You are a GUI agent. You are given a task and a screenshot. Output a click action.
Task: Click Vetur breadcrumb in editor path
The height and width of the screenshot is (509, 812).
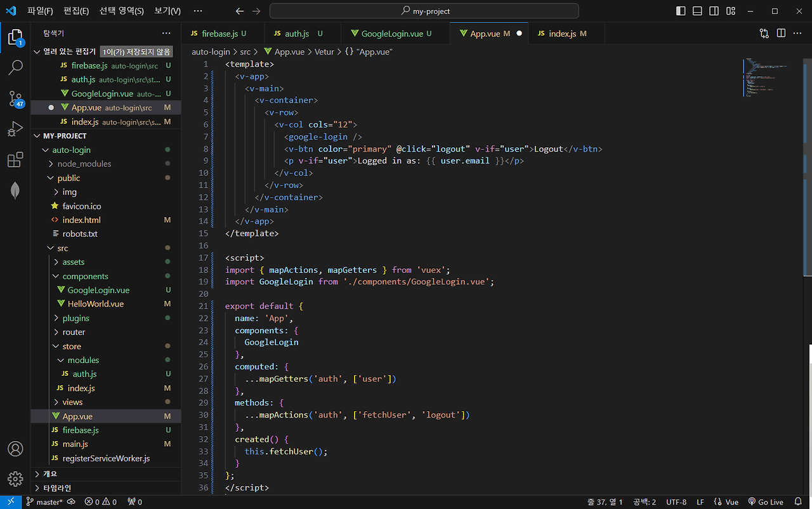pyautogui.click(x=325, y=51)
